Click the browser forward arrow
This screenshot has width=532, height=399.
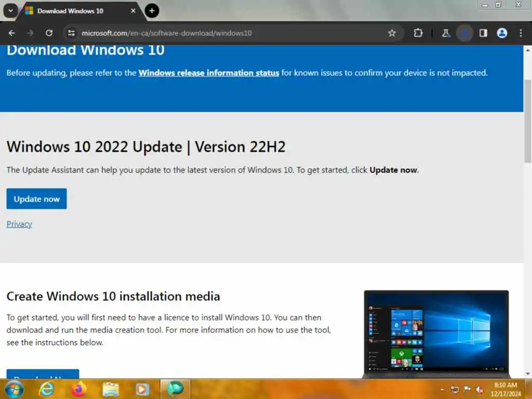tap(30, 33)
